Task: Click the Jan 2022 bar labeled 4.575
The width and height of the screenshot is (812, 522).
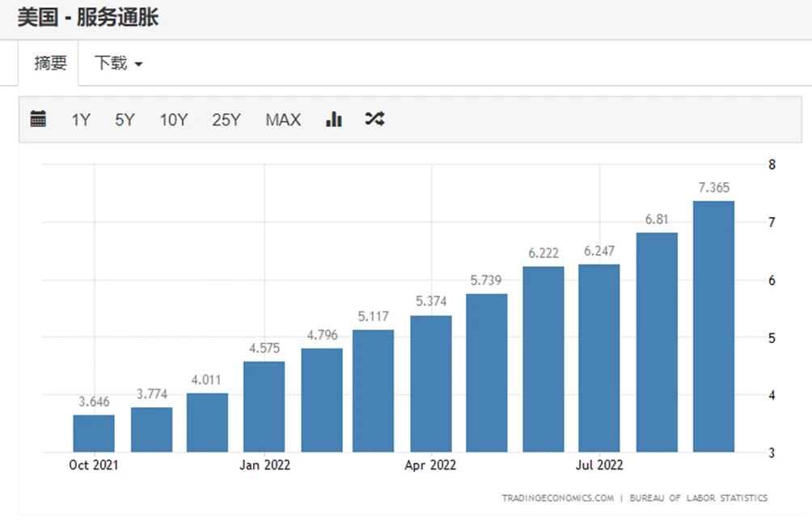Action: point(264,406)
